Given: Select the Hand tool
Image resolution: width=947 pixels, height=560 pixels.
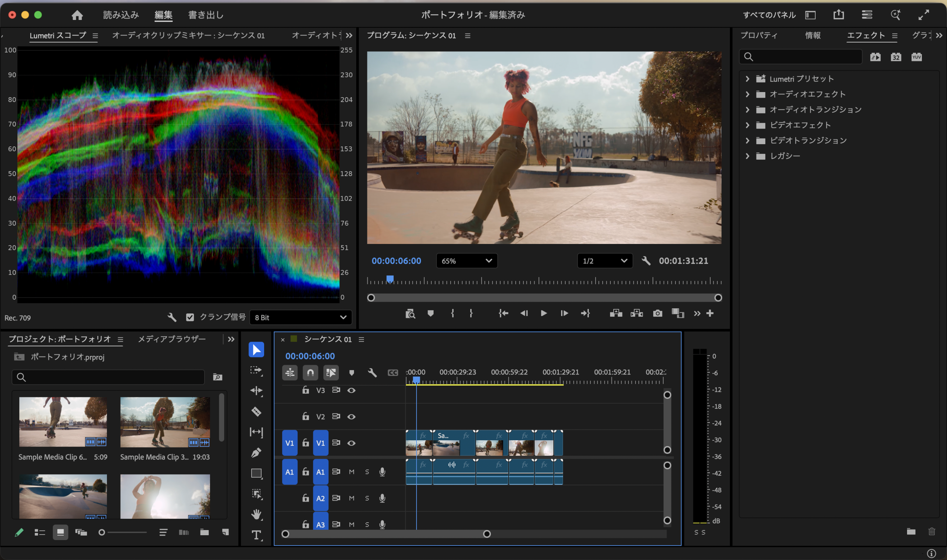Looking at the screenshot, I should (x=256, y=514).
